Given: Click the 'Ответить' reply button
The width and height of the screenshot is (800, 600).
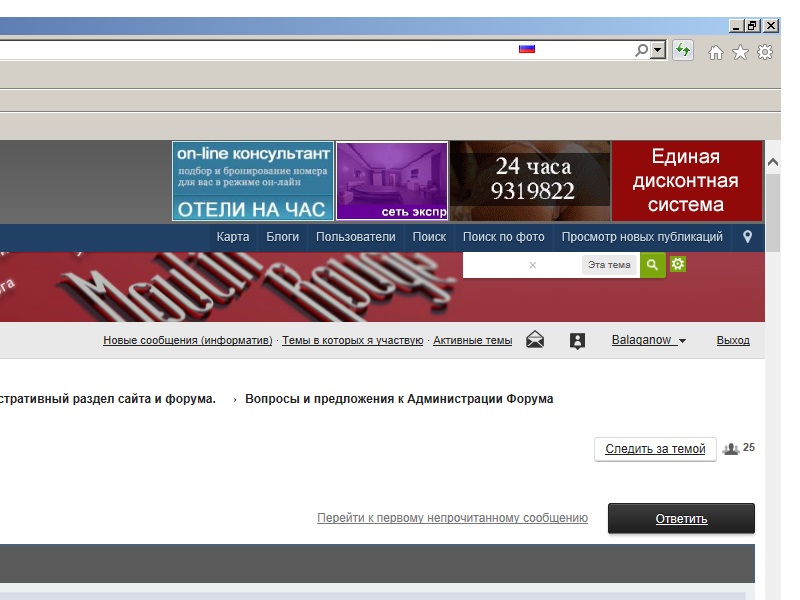Looking at the screenshot, I should (681, 518).
